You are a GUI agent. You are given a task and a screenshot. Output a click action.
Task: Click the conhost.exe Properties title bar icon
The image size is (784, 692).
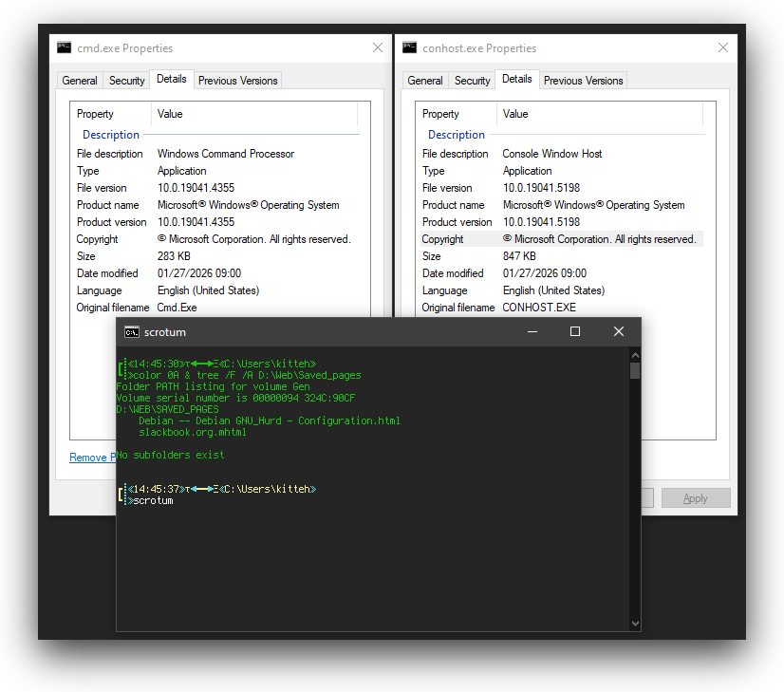[409, 47]
